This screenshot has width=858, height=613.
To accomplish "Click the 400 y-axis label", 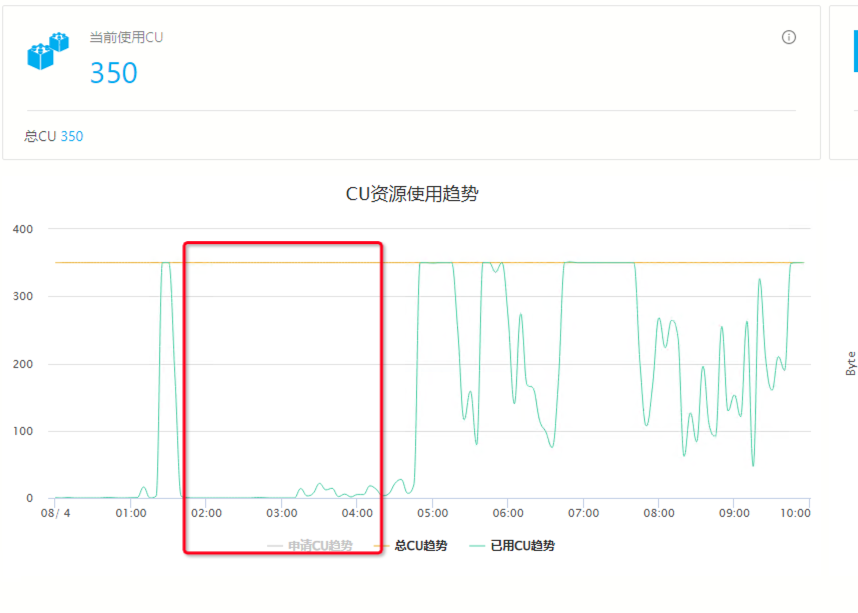I will click(23, 229).
